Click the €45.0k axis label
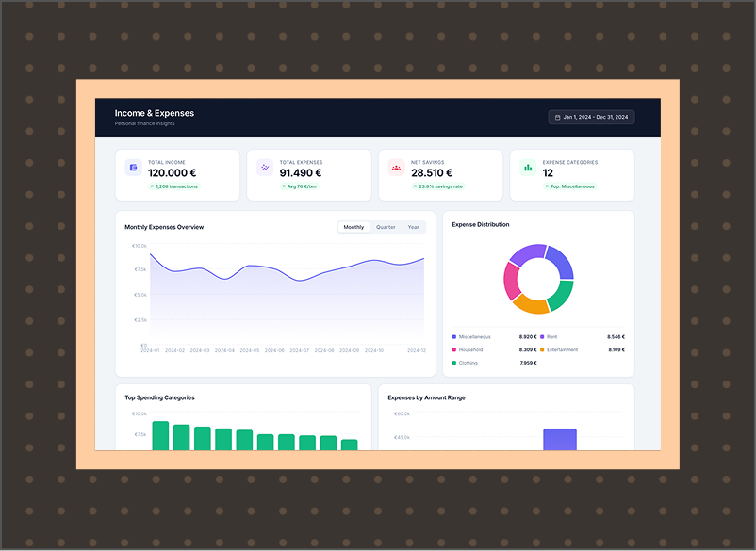This screenshot has height=551, width=756. click(402, 437)
